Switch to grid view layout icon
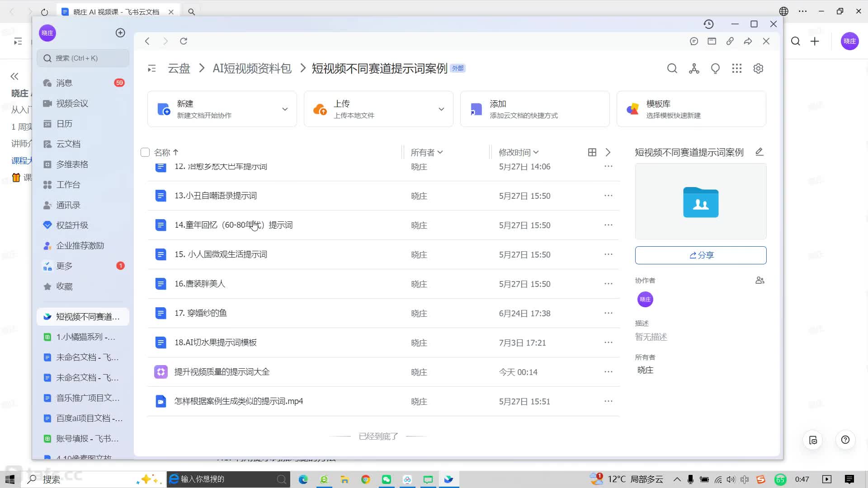Image resolution: width=868 pixels, height=488 pixels. 592,152
